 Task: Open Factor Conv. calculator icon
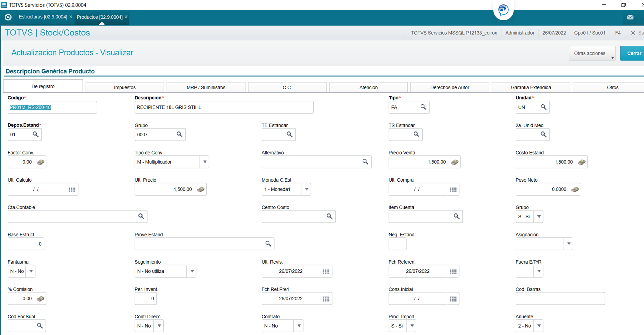click(x=41, y=162)
